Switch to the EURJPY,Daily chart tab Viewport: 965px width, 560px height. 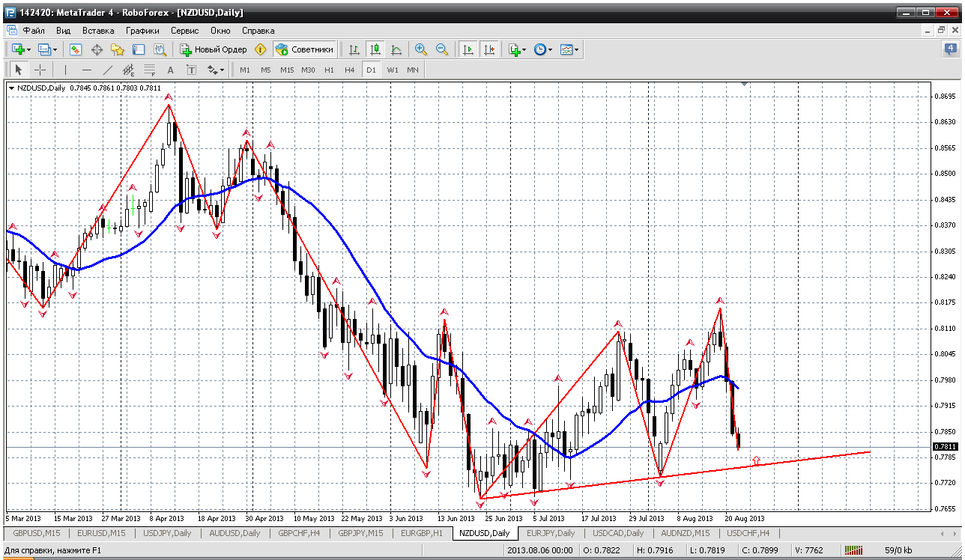pos(551,533)
